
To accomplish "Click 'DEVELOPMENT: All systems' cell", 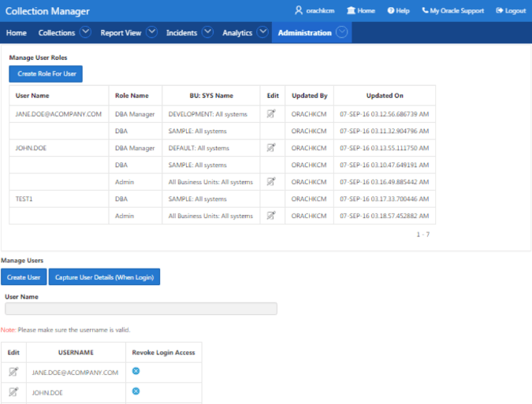I will click(x=207, y=114).
